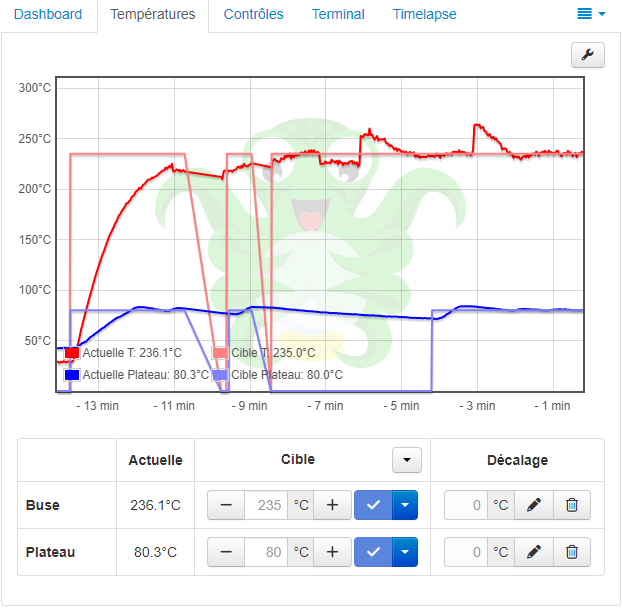
Task: Click the Décalage column header
Action: [x=517, y=460]
